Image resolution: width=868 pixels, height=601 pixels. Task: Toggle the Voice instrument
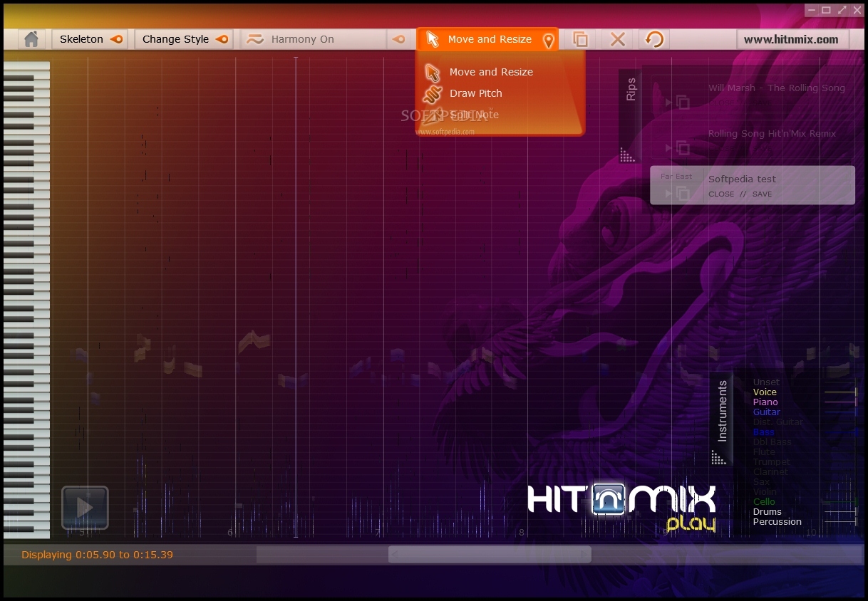click(x=765, y=392)
